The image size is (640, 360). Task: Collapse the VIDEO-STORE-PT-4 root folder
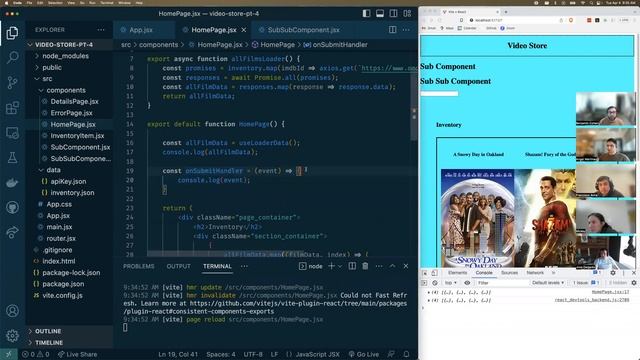(x=69, y=44)
